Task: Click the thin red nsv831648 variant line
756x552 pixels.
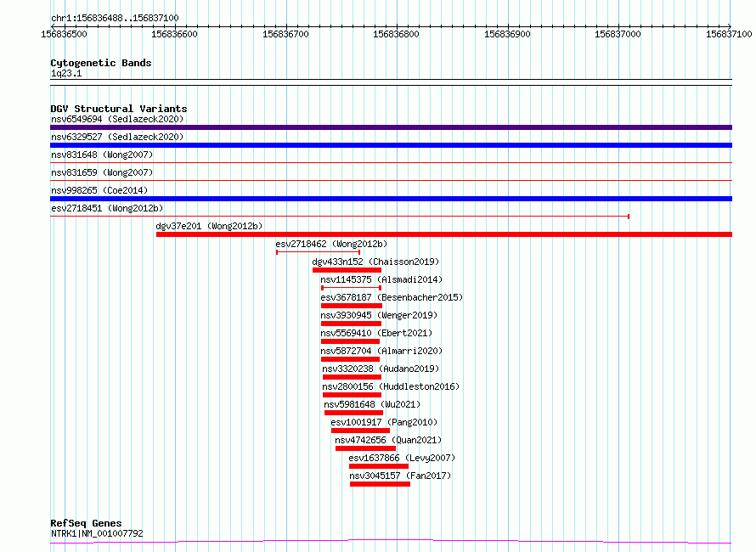Action: tap(391, 163)
